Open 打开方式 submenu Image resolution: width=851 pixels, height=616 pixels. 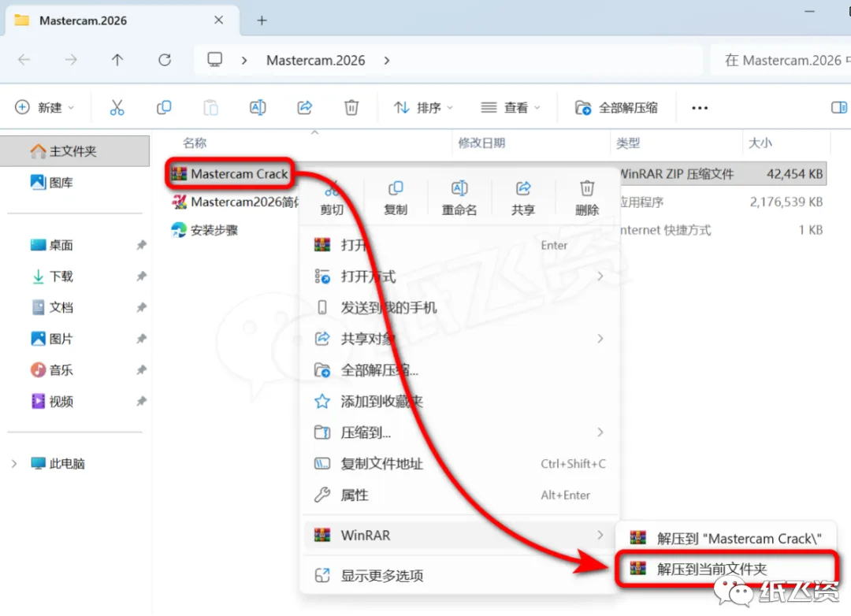coord(460,276)
